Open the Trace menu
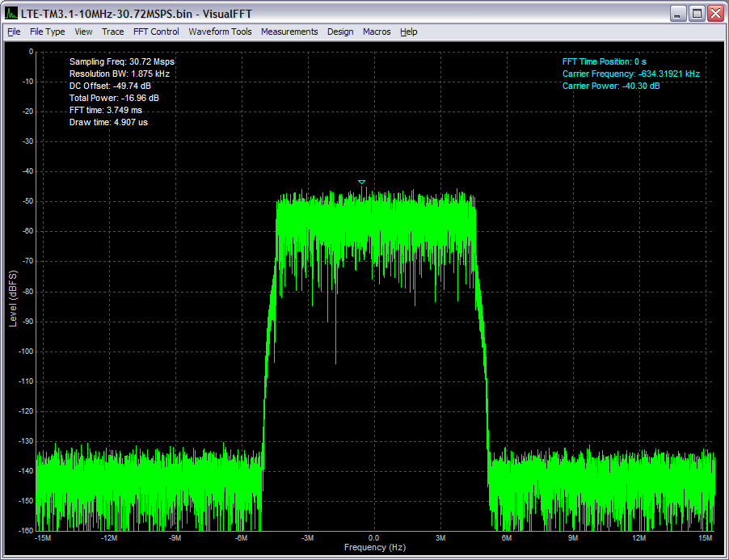The image size is (729, 560). 112,32
